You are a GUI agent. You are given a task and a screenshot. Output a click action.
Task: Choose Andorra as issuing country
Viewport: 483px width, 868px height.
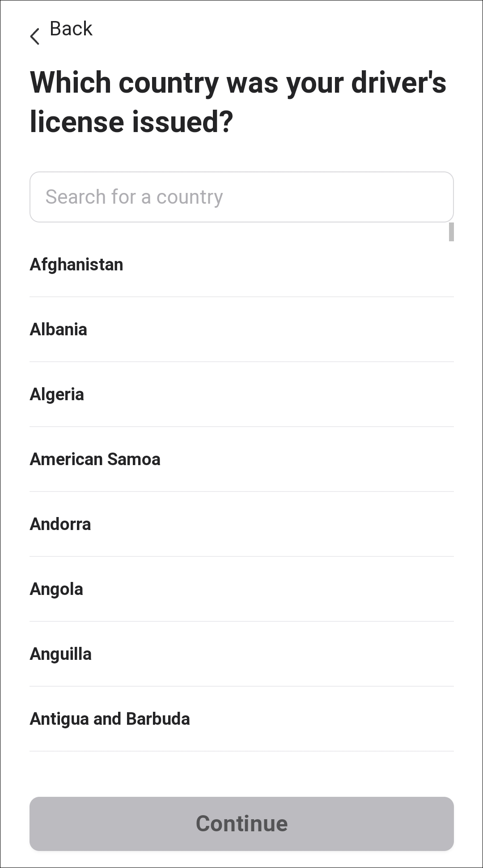click(60, 524)
